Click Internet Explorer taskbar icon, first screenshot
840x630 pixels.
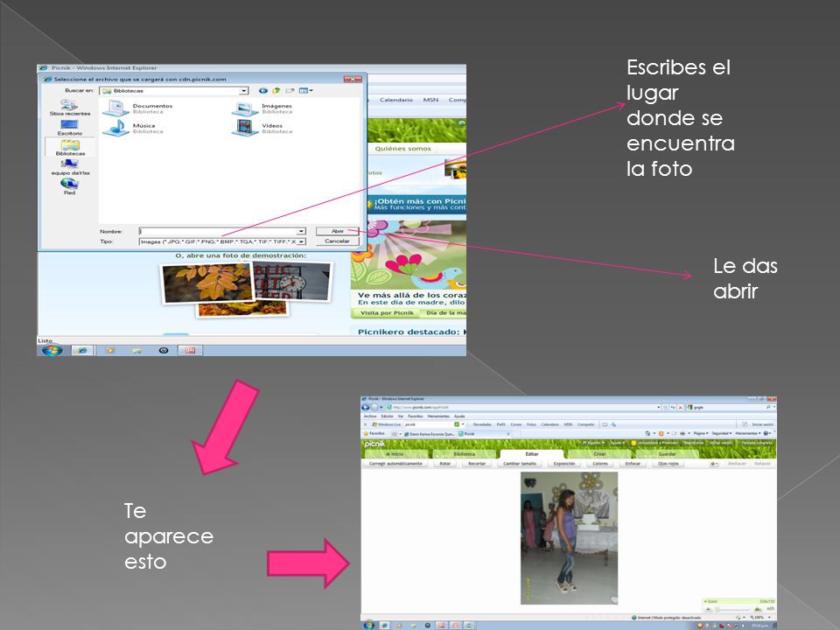click(x=82, y=350)
